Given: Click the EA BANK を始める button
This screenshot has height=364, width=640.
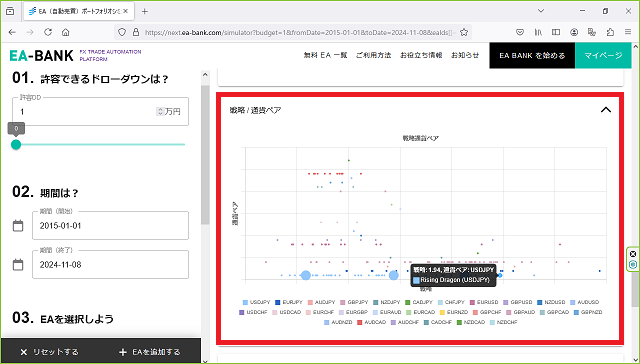Looking at the screenshot, I should click(x=532, y=55).
